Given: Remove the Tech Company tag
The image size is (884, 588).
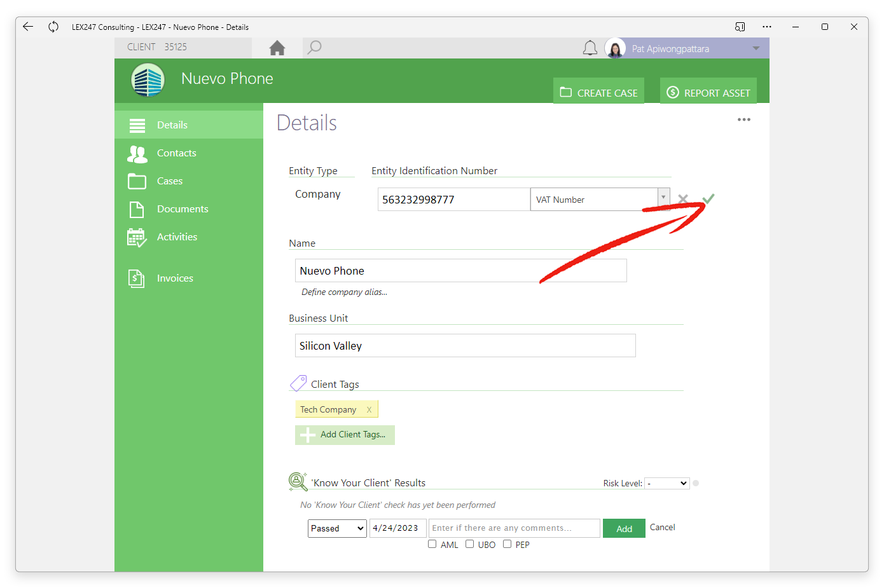Looking at the screenshot, I should tap(369, 410).
